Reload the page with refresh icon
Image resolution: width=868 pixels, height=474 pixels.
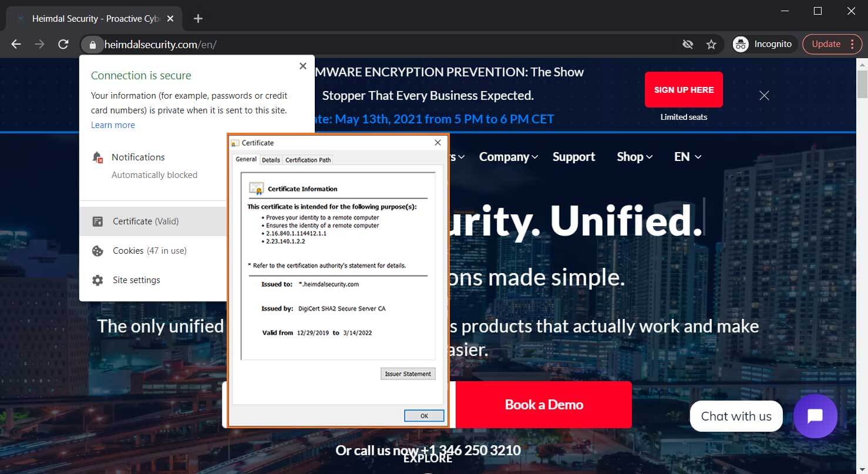coord(63,44)
